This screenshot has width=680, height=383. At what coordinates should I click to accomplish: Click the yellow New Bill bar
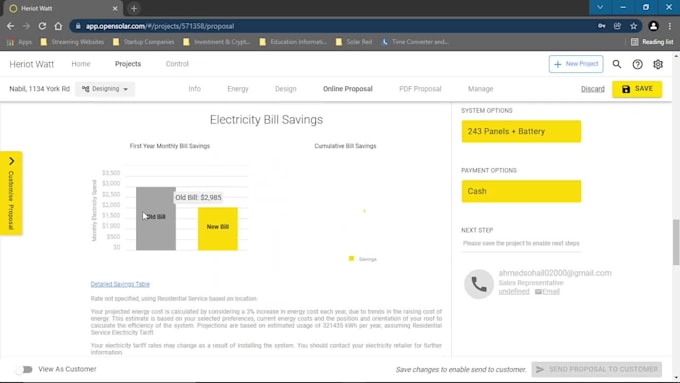(x=218, y=229)
